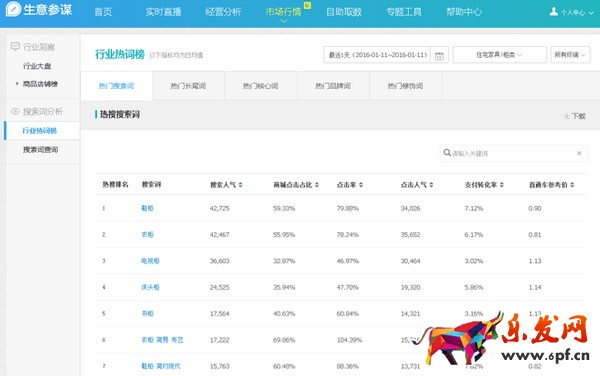Click the 36,603 value in 电视柜 row
The image size is (600, 376).
(x=219, y=261)
